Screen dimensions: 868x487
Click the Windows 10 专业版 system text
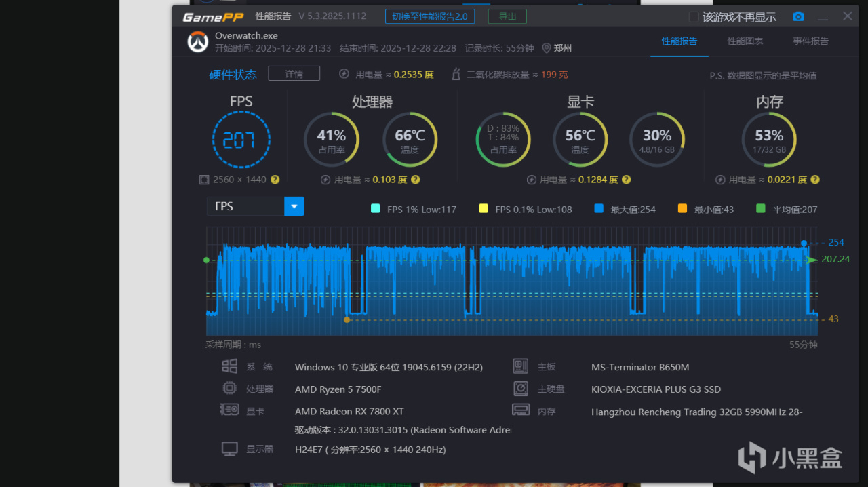pyautogui.click(x=389, y=367)
